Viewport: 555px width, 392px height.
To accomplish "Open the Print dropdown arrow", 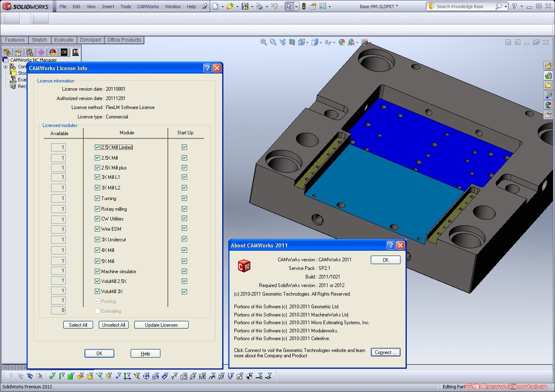I will pos(266,7).
